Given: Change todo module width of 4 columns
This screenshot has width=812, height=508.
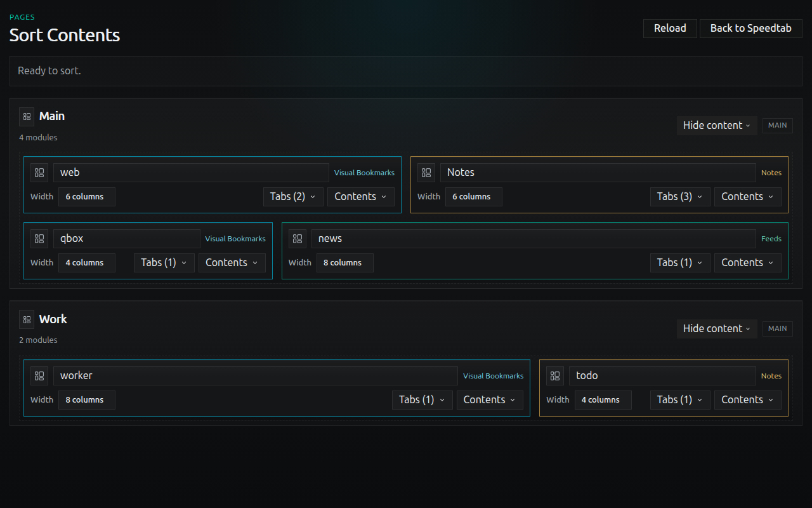Looking at the screenshot, I should (x=603, y=400).
